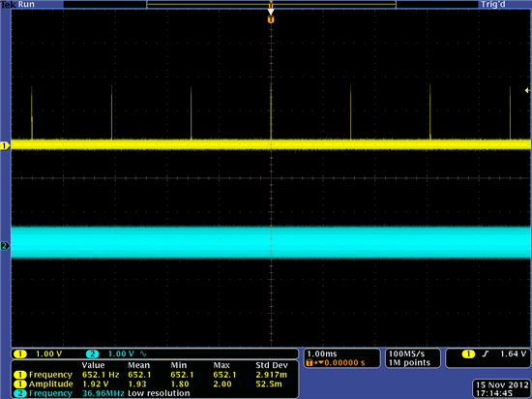
Task: Click the 100MS/s sample rate readout
Action: [406, 353]
